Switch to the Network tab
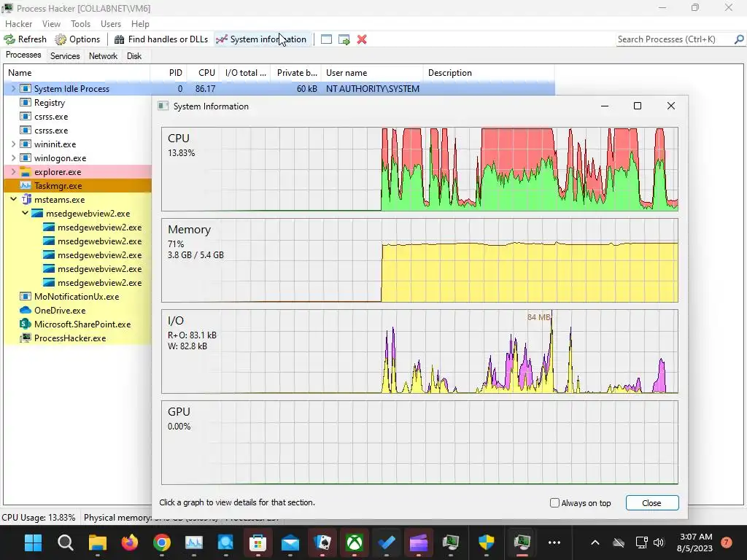Image resolution: width=747 pixels, height=560 pixels. click(103, 56)
